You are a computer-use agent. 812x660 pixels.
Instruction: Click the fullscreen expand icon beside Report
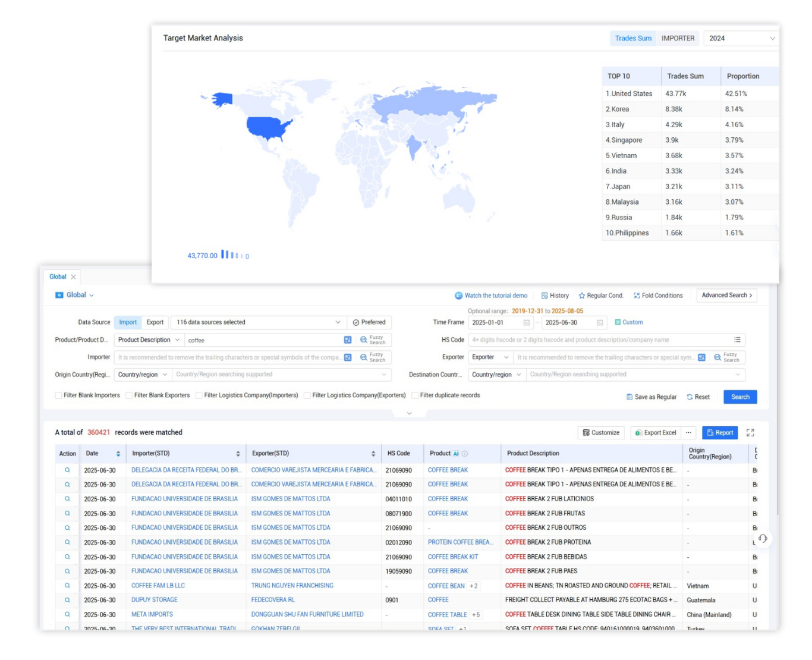click(x=750, y=433)
